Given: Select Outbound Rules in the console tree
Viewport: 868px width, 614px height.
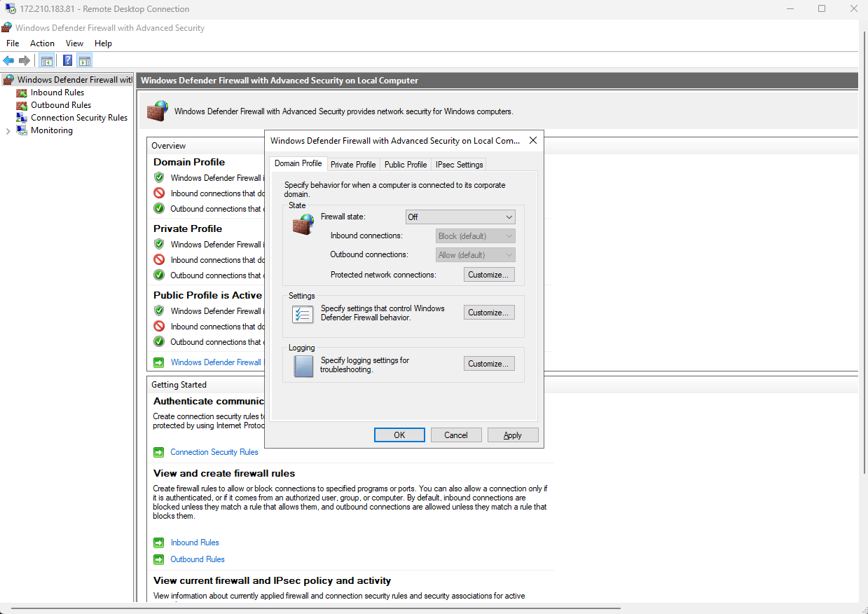Looking at the screenshot, I should pyautogui.click(x=61, y=105).
